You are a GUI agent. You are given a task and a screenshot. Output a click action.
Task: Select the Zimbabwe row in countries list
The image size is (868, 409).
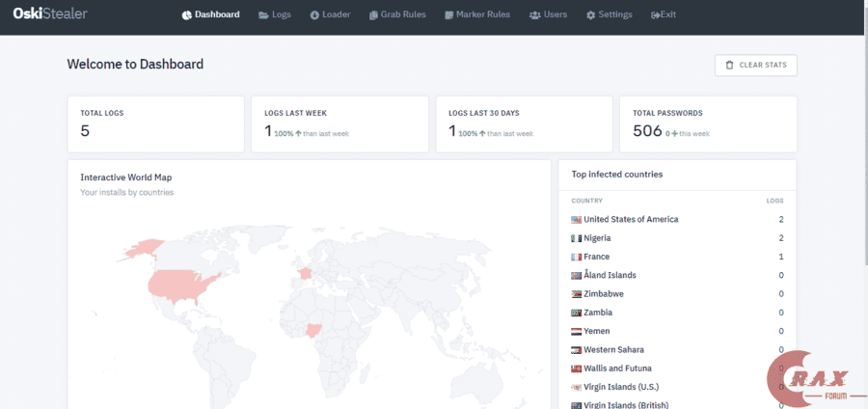677,294
